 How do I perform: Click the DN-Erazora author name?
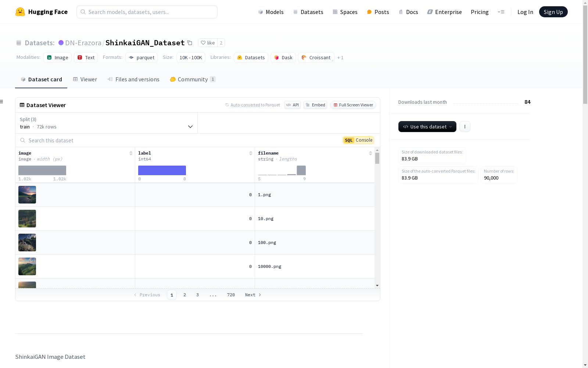click(x=83, y=43)
